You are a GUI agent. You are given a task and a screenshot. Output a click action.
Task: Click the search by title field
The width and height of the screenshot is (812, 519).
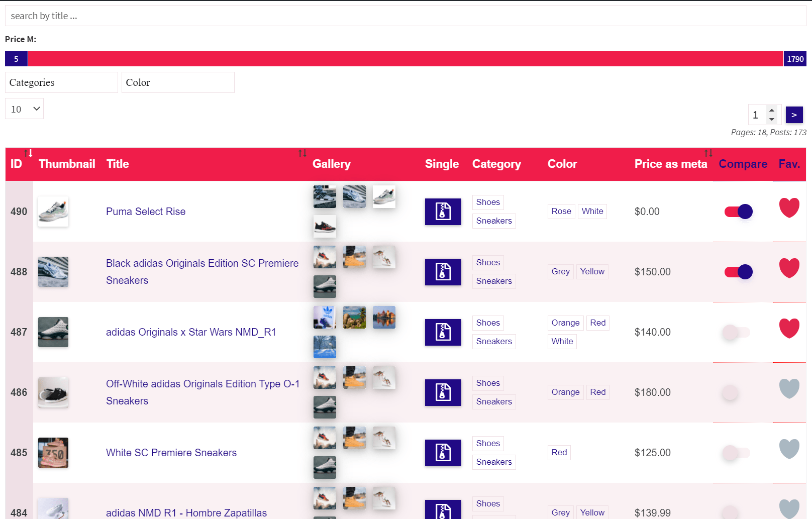(x=405, y=16)
